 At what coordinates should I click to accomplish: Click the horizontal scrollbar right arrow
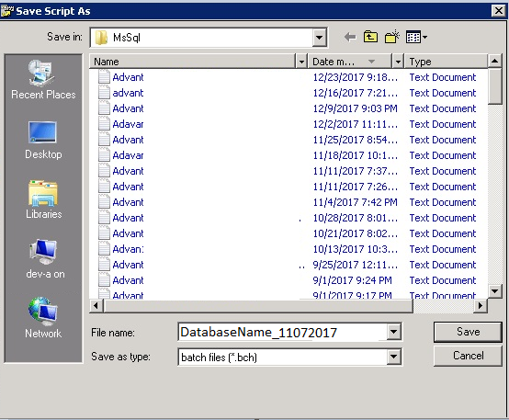[481, 306]
